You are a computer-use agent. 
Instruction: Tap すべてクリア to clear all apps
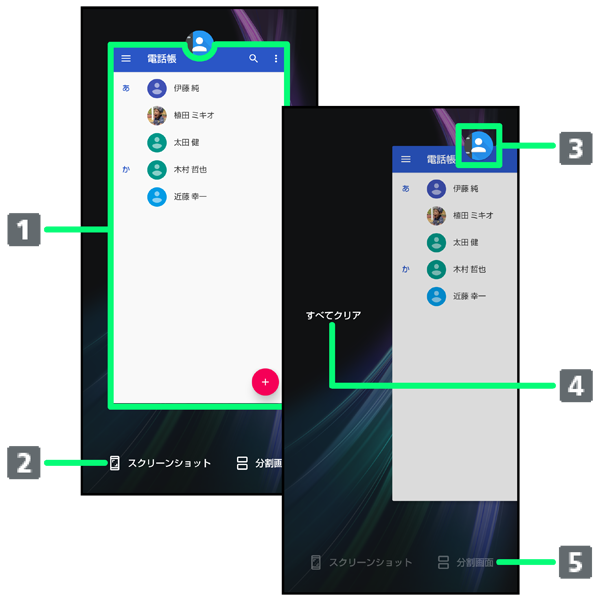[333, 315]
